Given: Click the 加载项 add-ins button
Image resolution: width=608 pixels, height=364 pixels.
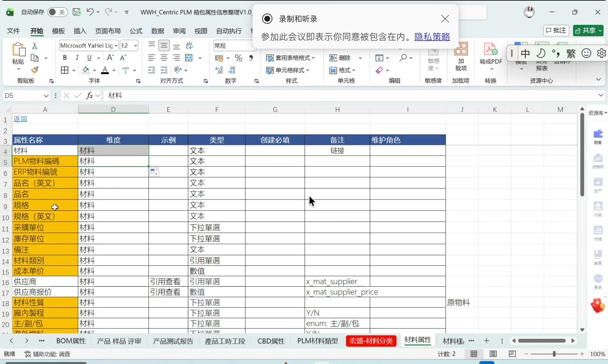Looking at the screenshot, I should pos(461,56).
